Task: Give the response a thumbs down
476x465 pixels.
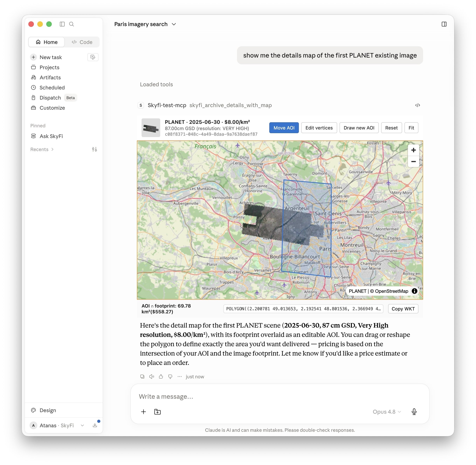Action: click(170, 376)
